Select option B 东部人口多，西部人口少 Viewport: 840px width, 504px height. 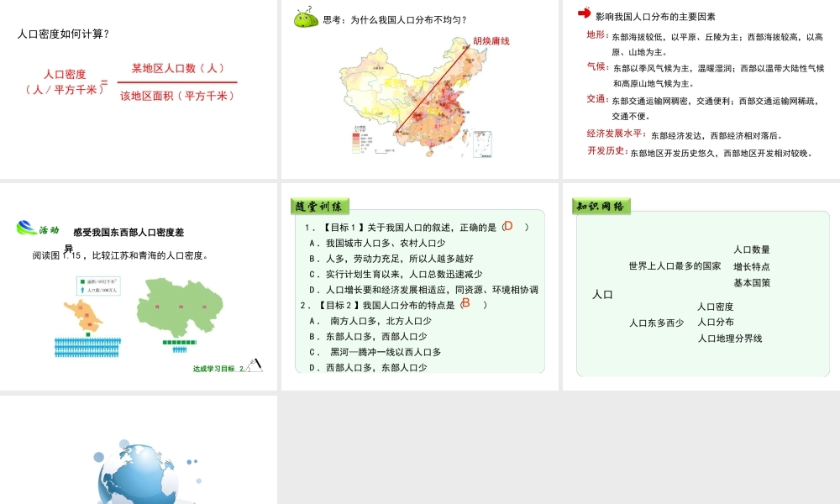click(x=369, y=336)
